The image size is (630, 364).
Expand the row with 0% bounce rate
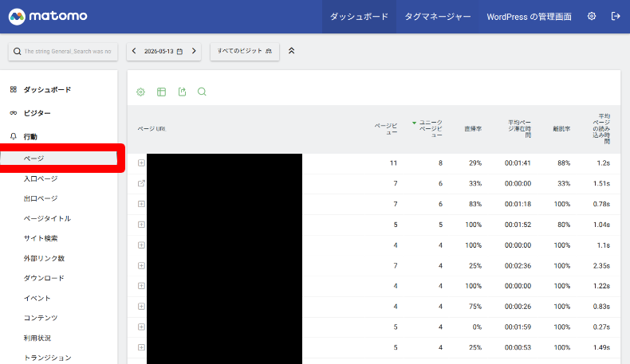pyautogui.click(x=141, y=327)
